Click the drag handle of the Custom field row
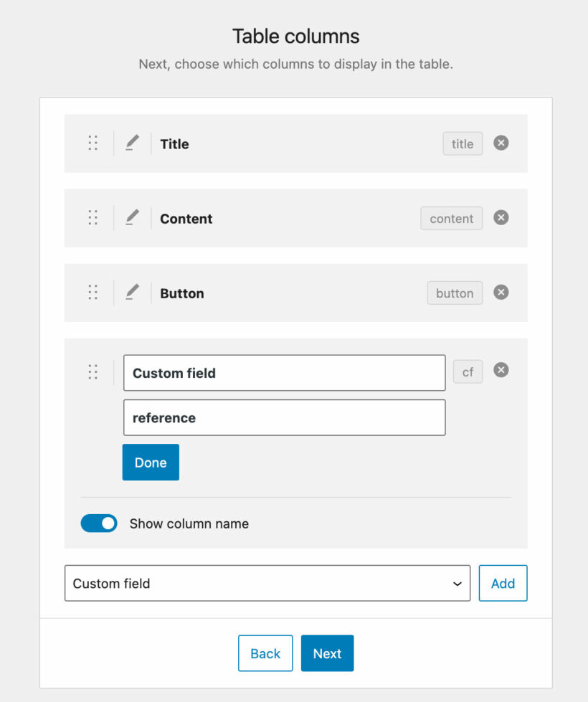 coord(93,371)
